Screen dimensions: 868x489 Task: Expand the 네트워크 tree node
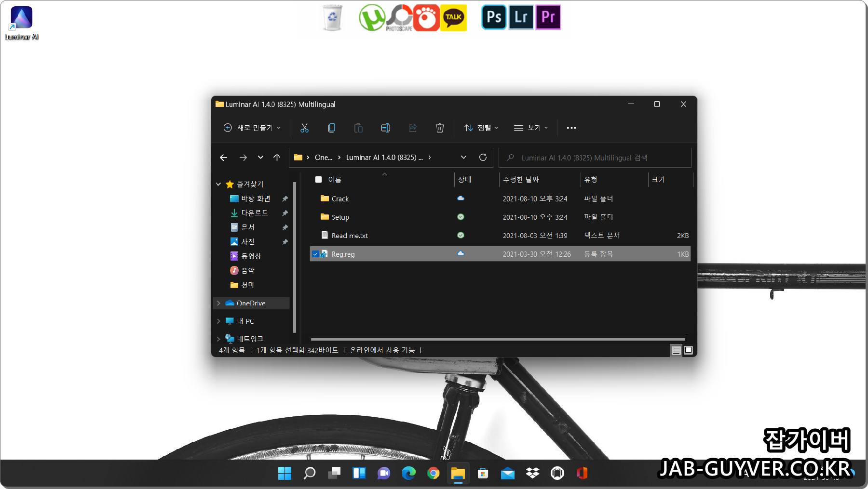coord(218,339)
